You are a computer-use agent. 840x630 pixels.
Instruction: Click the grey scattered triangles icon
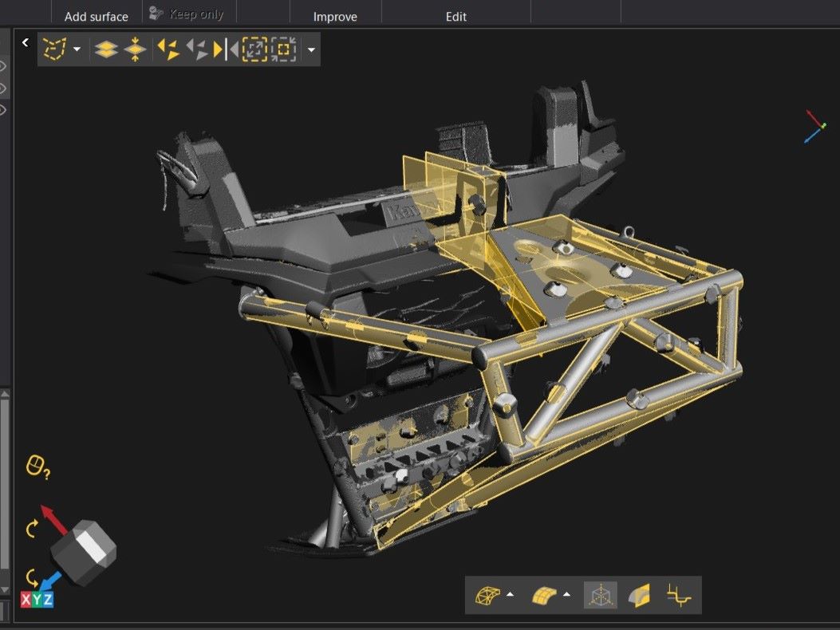tap(196, 49)
